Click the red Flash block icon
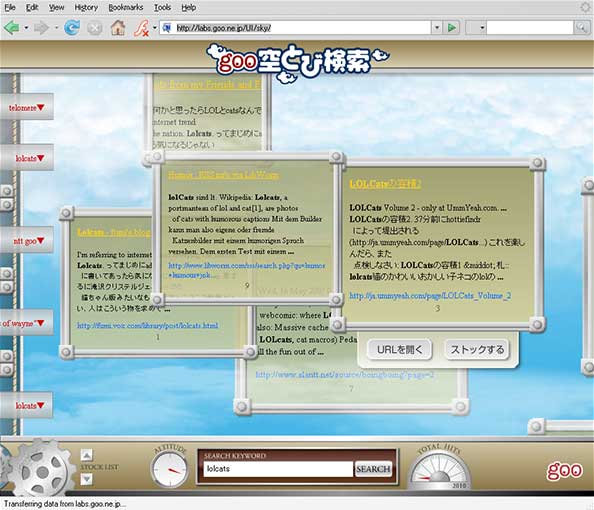The image size is (594, 510). coord(141,28)
